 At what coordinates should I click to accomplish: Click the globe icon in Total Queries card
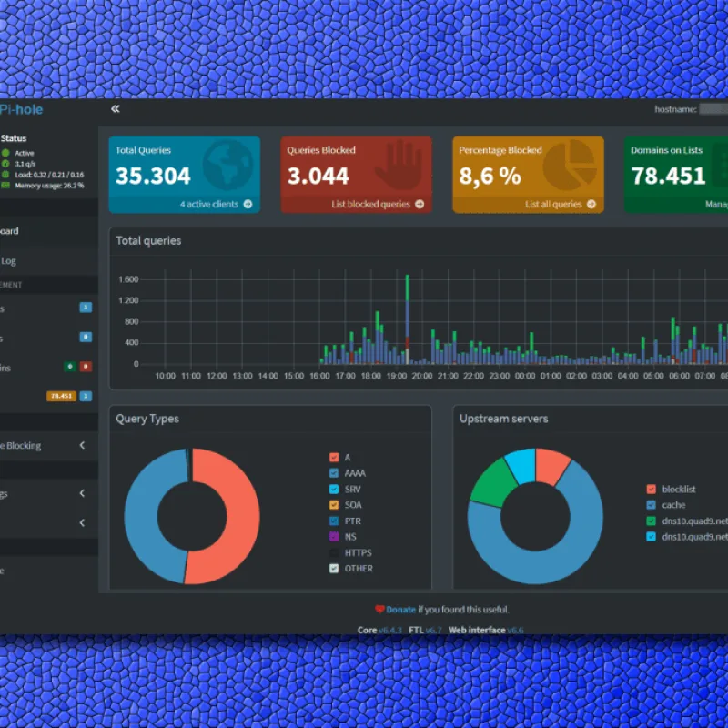point(228,165)
